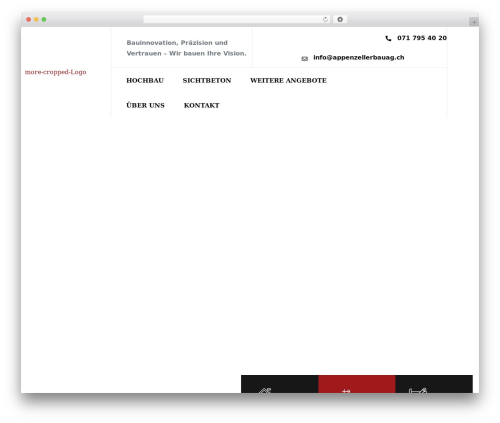The width and height of the screenshot is (500, 423).
Task: Email info@appenzellerbauag.ch link
Action: tap(359, 58)
